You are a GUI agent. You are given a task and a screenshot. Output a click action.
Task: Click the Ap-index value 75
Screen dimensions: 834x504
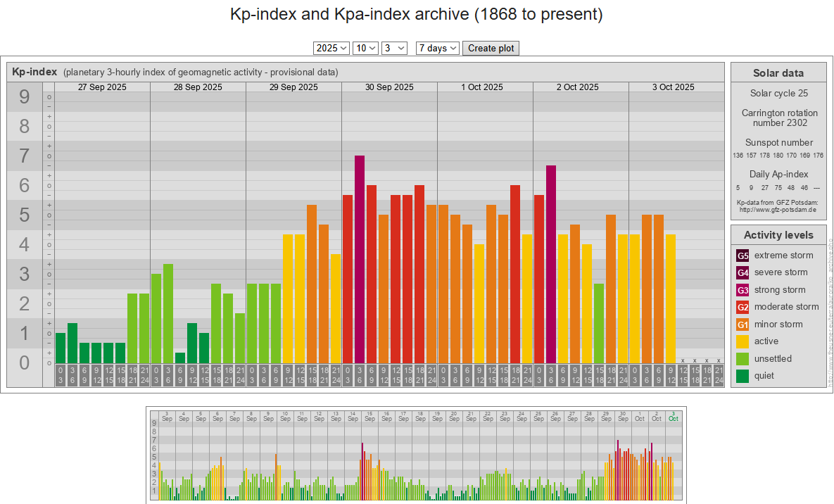(778, 188)
